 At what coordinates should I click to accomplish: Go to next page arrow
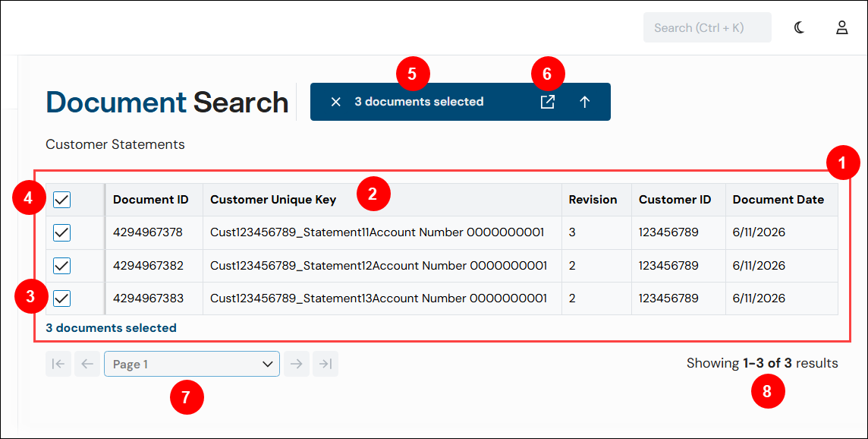297,364
